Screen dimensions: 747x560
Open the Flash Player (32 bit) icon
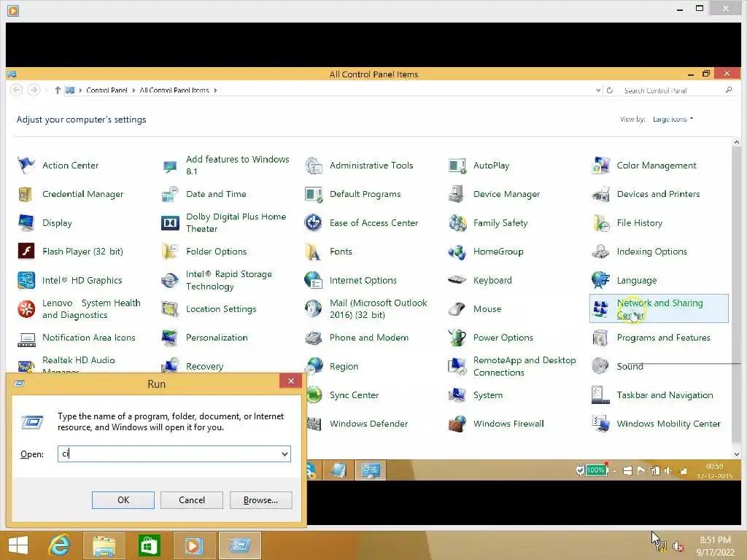tap(26, 251)
